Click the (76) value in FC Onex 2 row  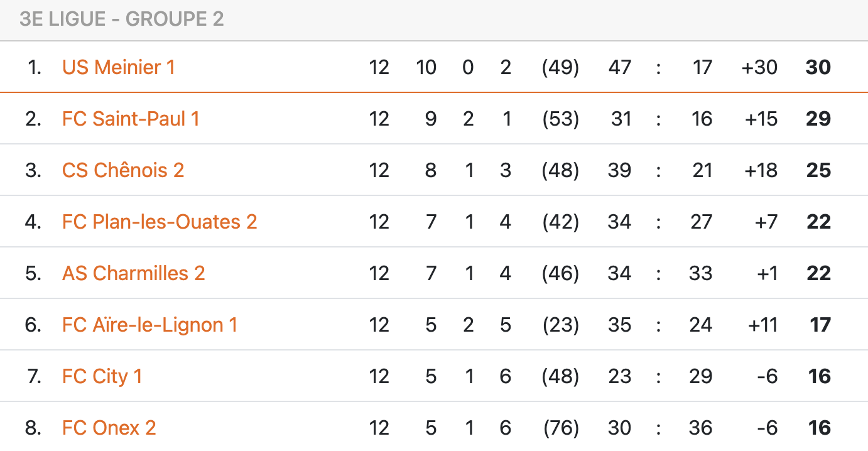click(560, 428)
